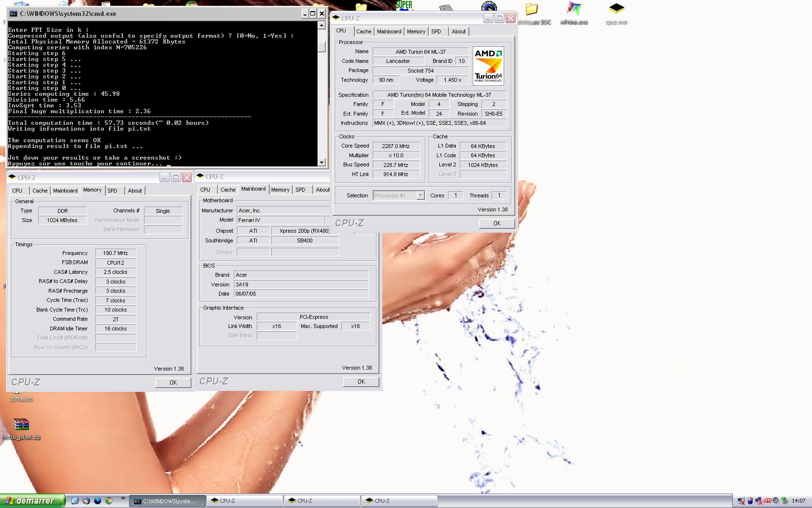
Task: Click cmd window scrollbar up arrow
Action: click(322, 25)
